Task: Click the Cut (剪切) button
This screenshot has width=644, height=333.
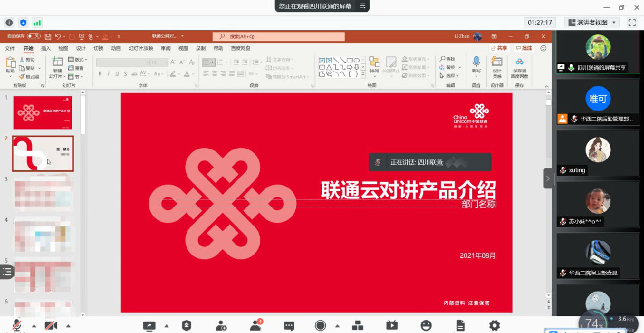Action: (x=27, y=60)
